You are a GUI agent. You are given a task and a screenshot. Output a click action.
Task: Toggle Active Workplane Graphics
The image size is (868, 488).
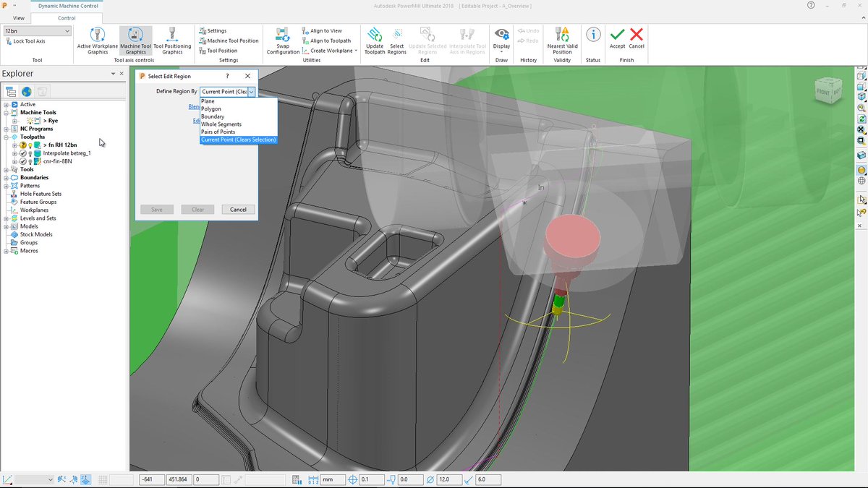tap(98, 40)
